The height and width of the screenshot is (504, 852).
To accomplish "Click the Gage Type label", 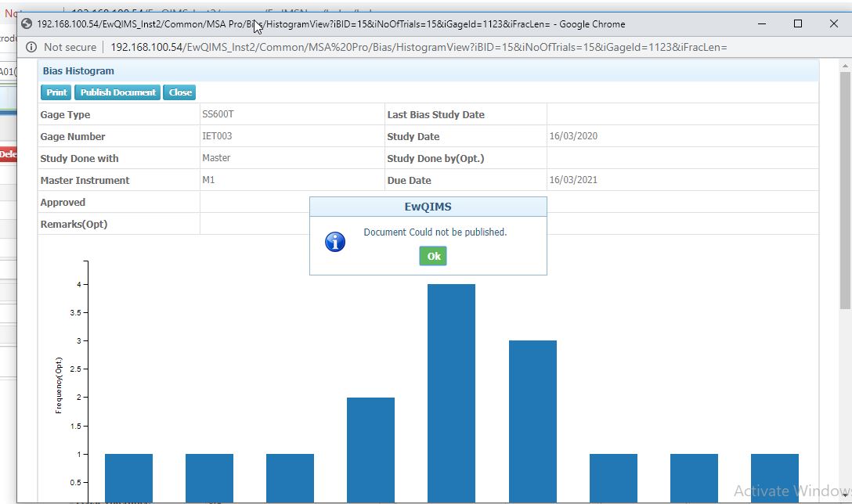I will 65,114.
